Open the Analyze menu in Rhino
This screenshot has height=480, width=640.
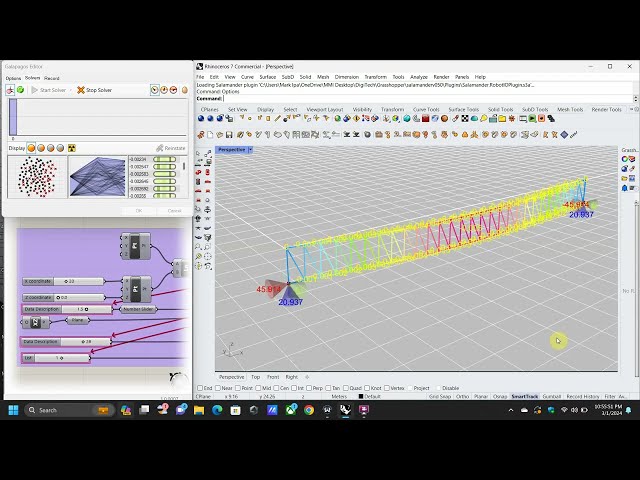click(x=419, y=77)
